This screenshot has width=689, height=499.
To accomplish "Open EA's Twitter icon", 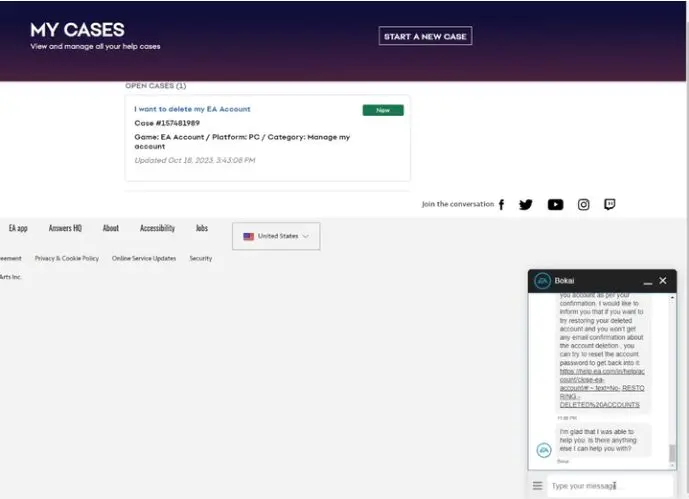I will [526, 205].
